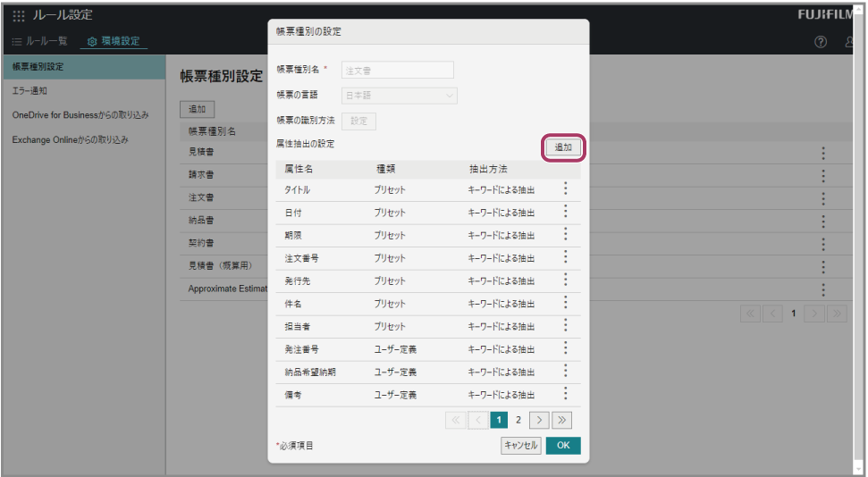Go to the previous page in the dialog pager
This screenshot has height=477, width=868.
[x=477, y=420]
